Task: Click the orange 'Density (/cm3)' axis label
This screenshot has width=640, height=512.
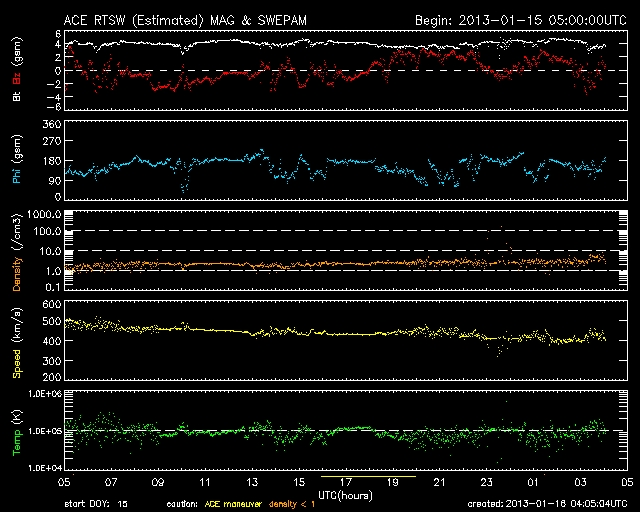Action: coord(18,255)
